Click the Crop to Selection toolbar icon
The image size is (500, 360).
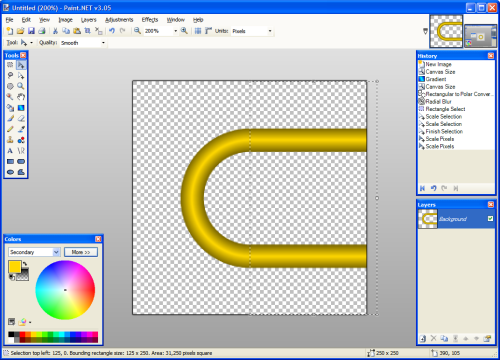pyautogui.click(x=87, y=31)
